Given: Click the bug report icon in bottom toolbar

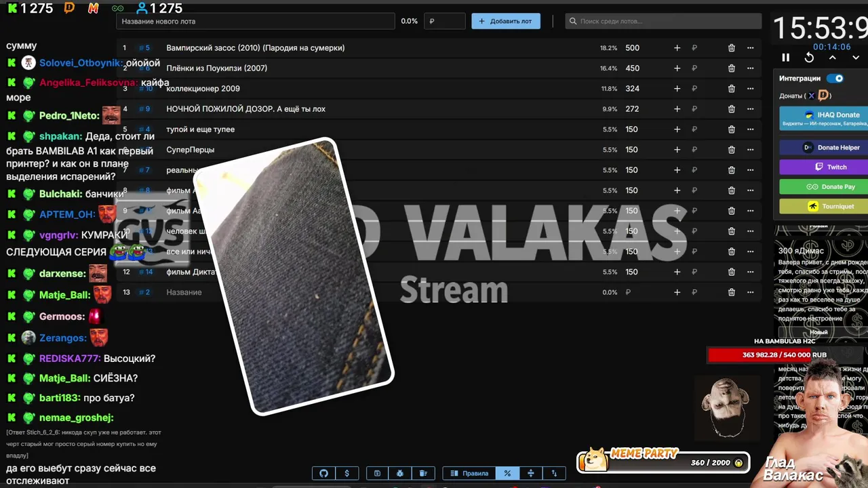Looking at the screenshot, I should tap(400, 473).
